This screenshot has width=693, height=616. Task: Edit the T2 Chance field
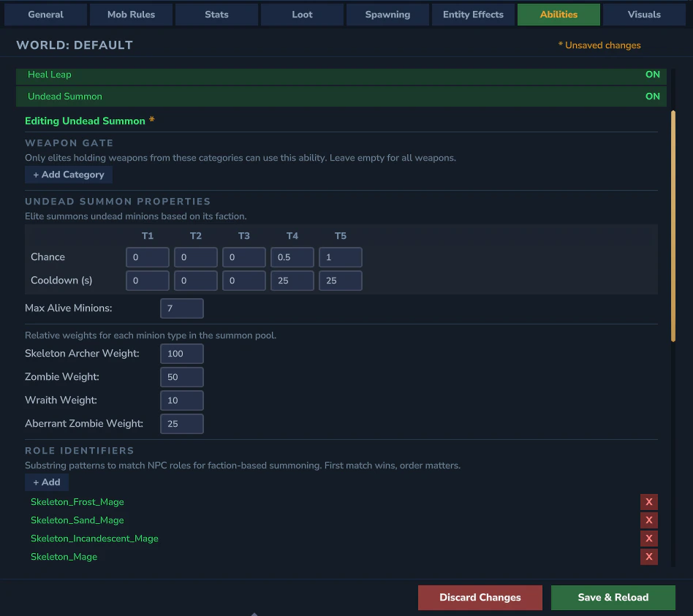196,257
